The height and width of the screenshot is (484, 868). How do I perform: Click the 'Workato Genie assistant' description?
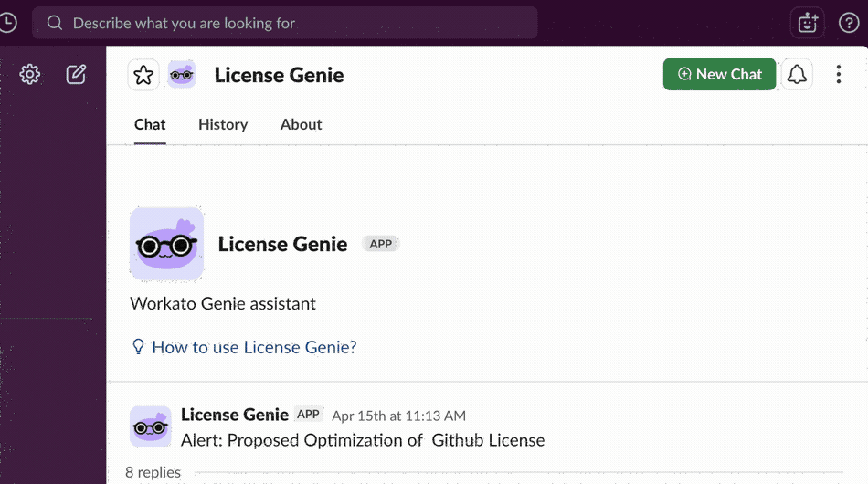(223, 304)
